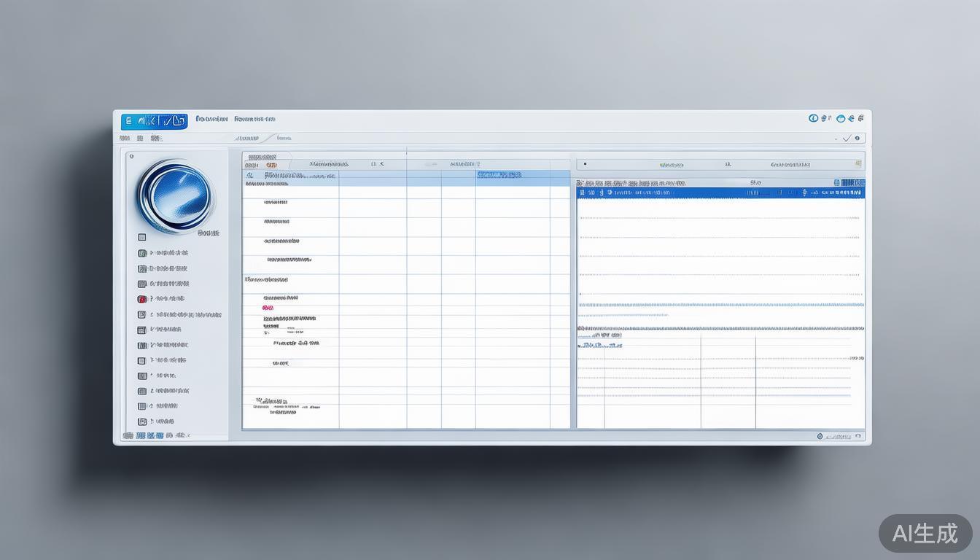Click the last icon at the sidebar list bottom

coord(142,421)
